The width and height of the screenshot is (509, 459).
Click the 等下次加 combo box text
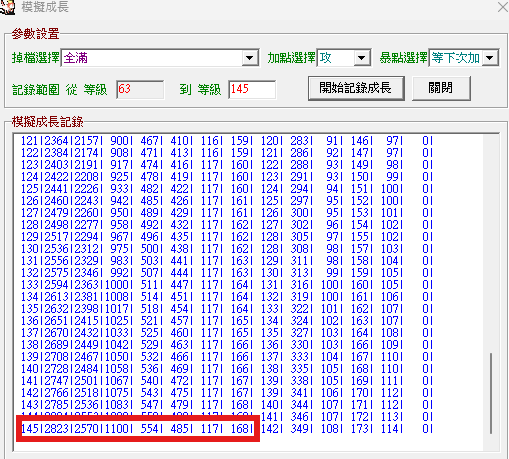click(x=456, y=58)
